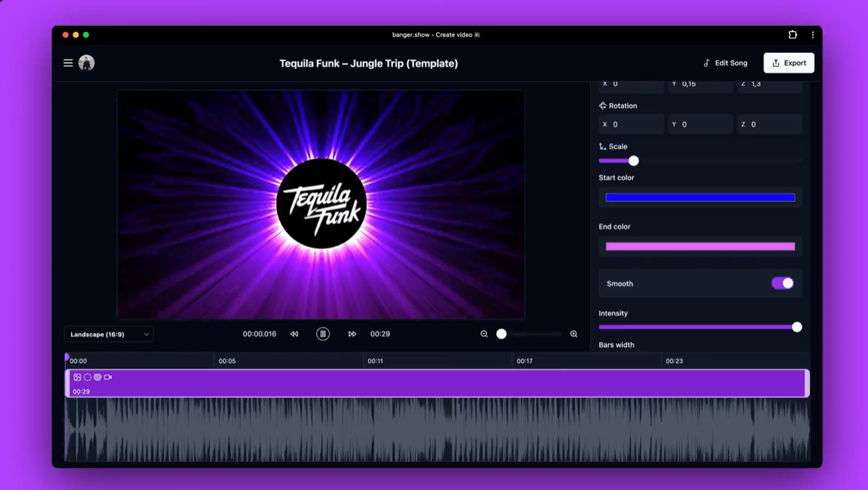This screenshot has width=868, height=490.
Task: Click the right trim handle of the purple clip
Action: pos(807,383)
